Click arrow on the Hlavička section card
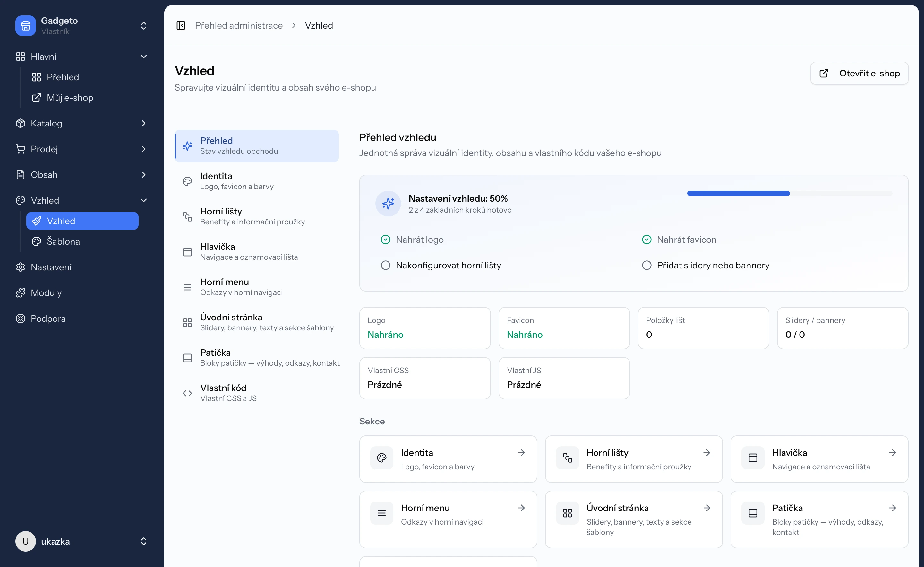Viewport: 924px width, 567px height. [893, 453]
